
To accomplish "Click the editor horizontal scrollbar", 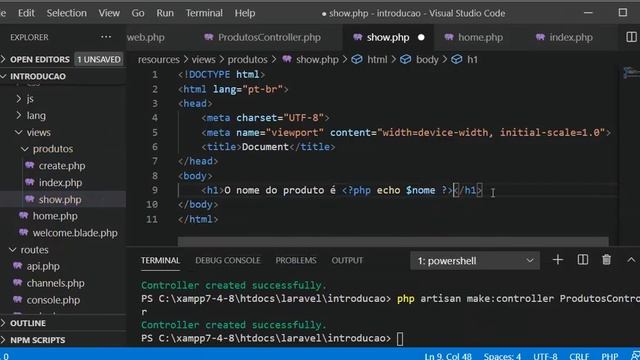I will (x=393, y=242).
